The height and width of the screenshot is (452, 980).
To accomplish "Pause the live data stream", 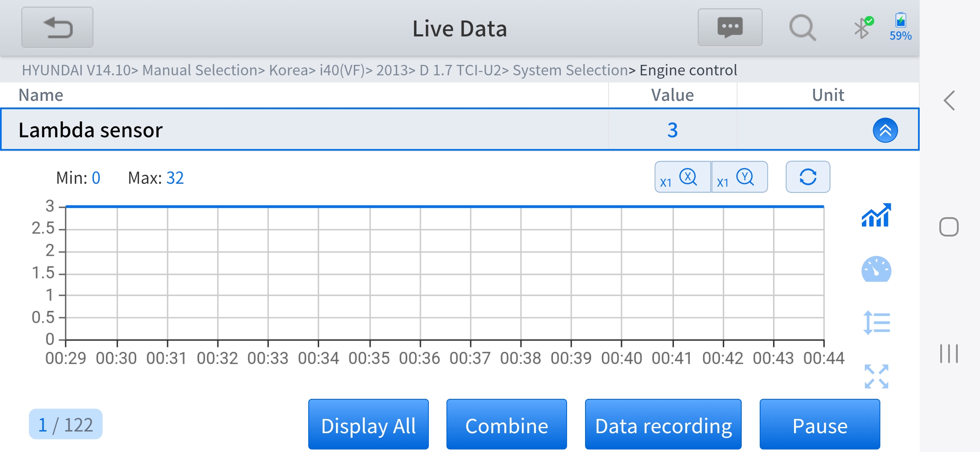I will (820, 425).
